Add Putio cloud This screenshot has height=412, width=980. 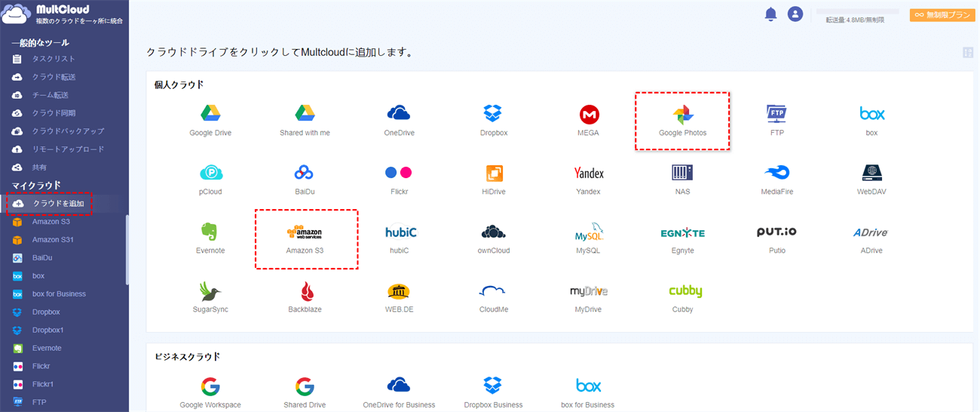pyautogui.click(x=777, y=238)
